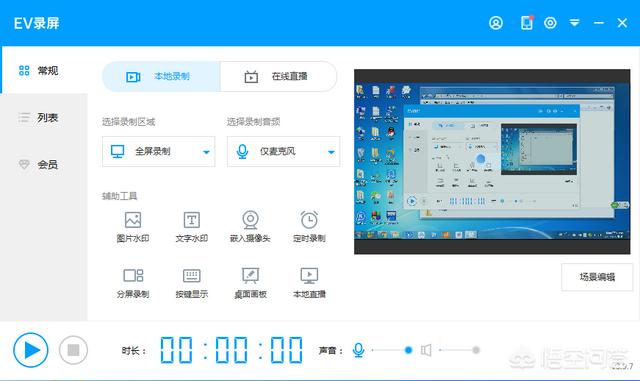
Task: Launch the 本地直播 local live tool
Action: (x=309, y=283)
